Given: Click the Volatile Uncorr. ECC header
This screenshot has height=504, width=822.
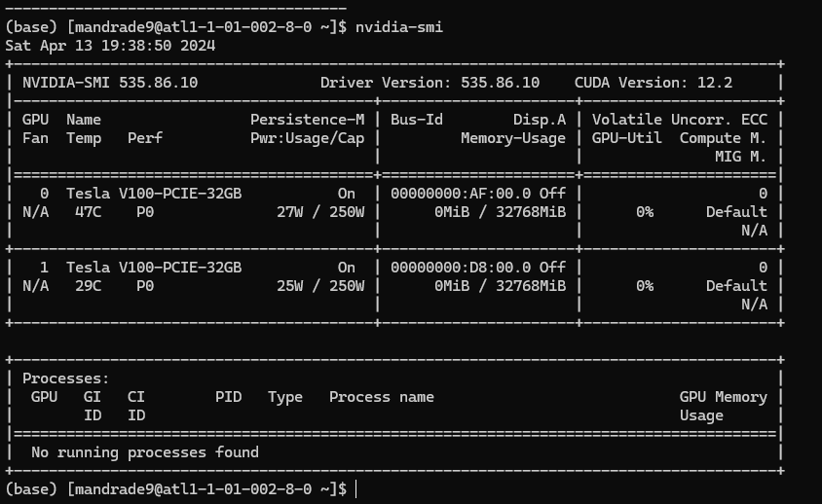Looking at the screenshot, I should point(679,120).
